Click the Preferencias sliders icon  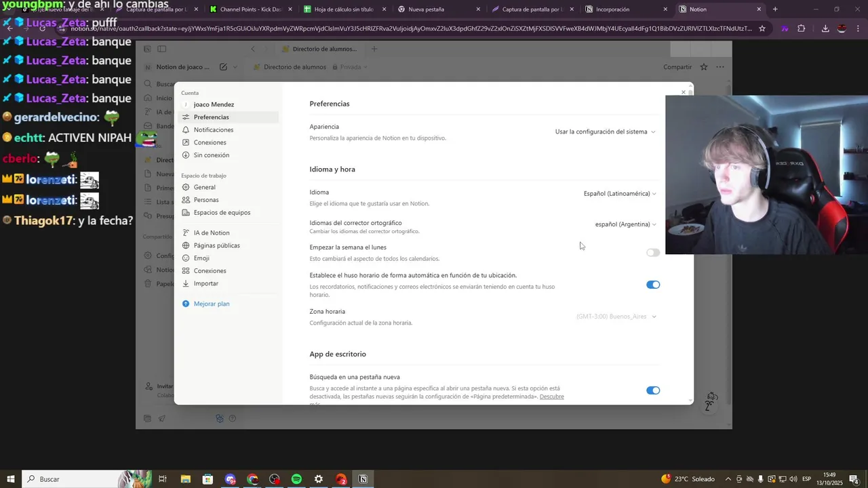point(186,117)
